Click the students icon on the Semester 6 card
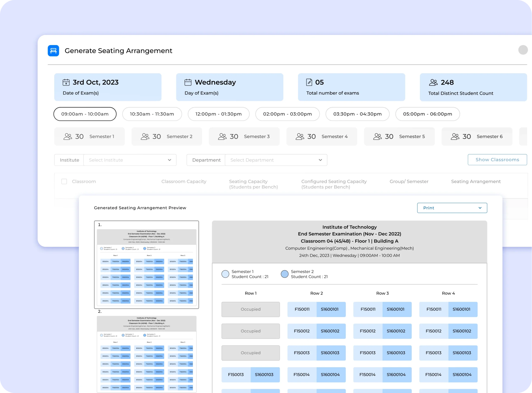Screen dimensions: 532x393 tap(455, 137)
